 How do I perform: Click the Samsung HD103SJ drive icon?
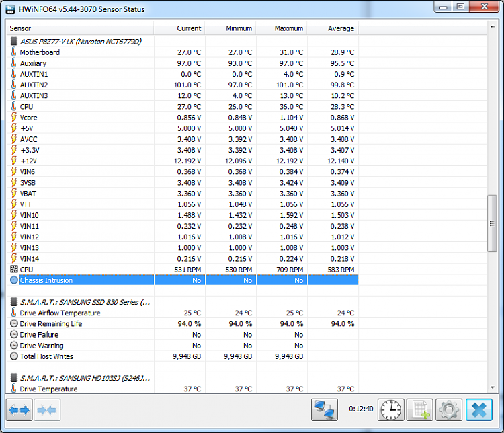pyautogui.click(x=14, y=378)
